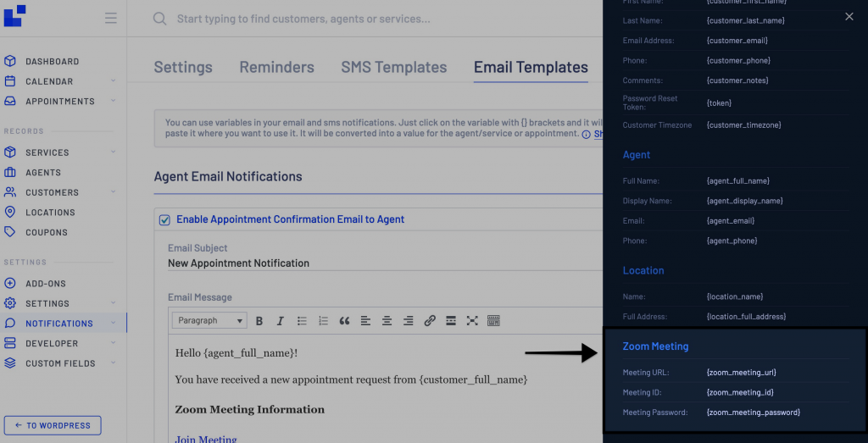Copy the {agent_full_name} variable in panel
The image size is (868, 443).
738,181
